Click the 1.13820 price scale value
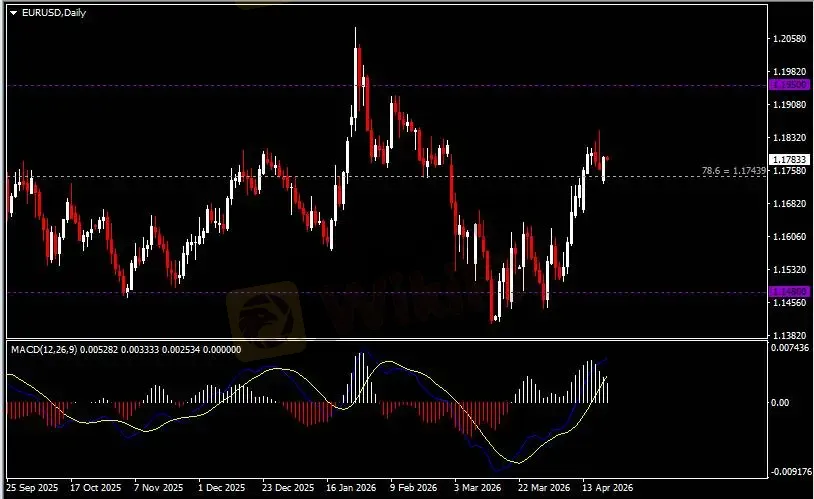This screenshot has width=814, height=499. (x=789, y=335)
